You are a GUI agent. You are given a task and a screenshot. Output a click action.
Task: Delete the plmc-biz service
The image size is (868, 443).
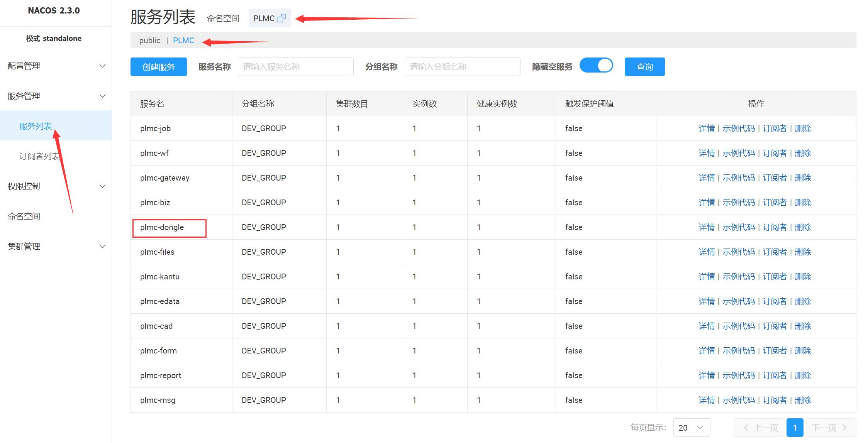coord(803,203)
